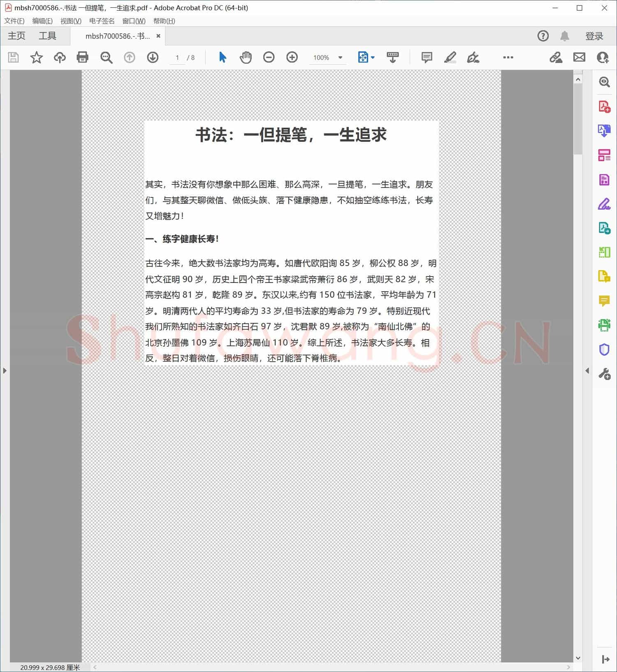Screen dimensions: 617x672
Task: Activate the Hand pan tool
Action: [246, 57]
